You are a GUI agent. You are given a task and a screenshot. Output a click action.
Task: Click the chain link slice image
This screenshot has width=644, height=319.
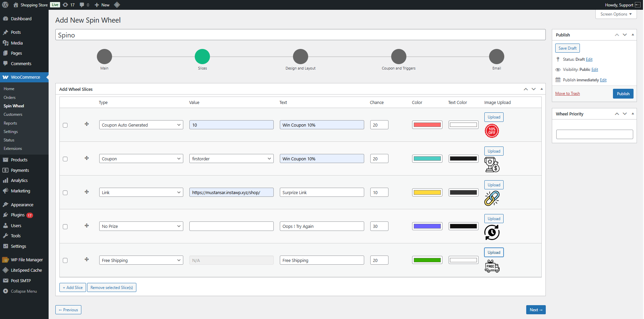pos(492,198)
